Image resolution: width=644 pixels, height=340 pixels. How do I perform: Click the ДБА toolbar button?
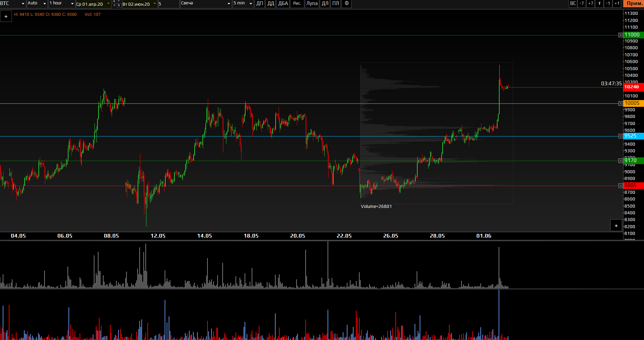pos(283,4)
